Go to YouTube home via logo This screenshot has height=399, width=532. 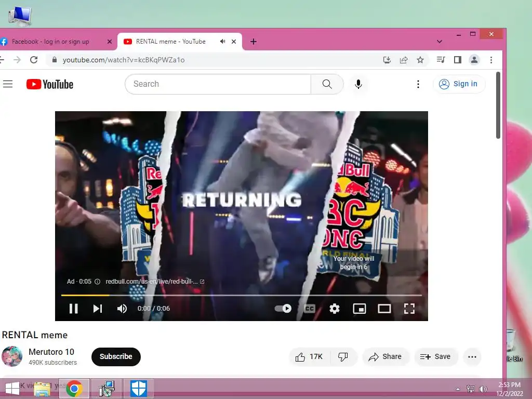click(x=50, y=84)
